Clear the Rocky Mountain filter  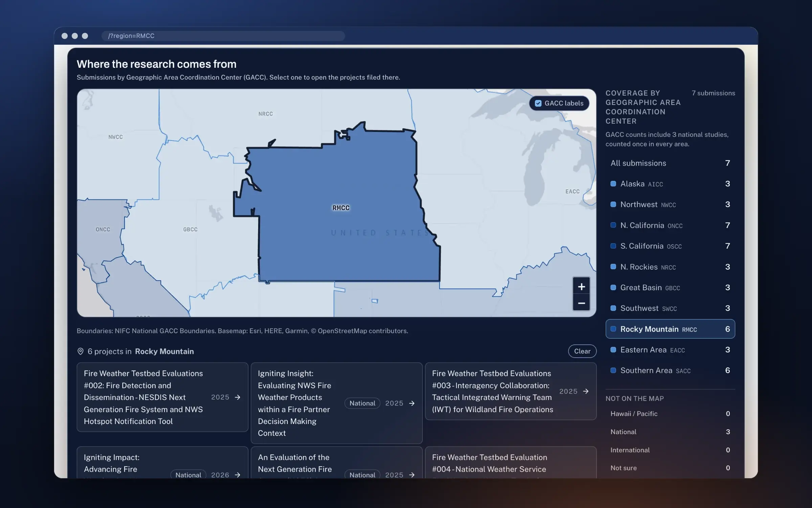[582, 351]
